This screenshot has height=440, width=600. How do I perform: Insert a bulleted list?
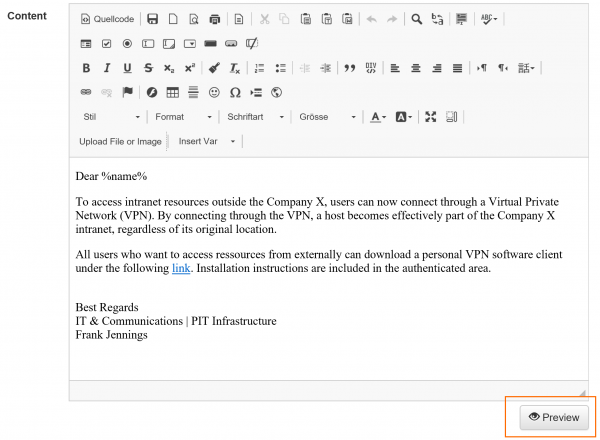coord(280,68)
